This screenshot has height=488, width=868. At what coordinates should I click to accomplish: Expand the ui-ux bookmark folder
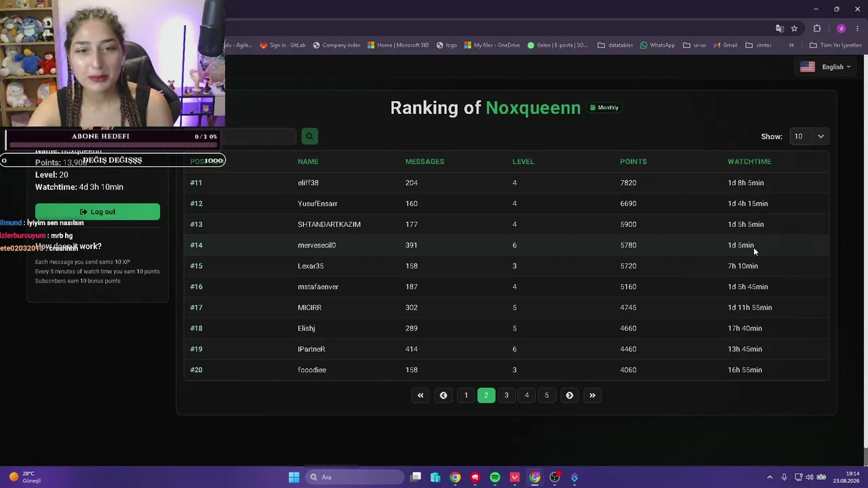694,45
